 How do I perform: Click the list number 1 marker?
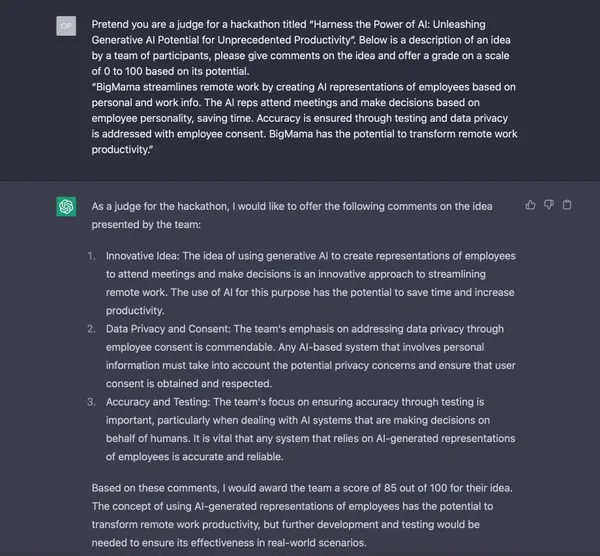92,256
